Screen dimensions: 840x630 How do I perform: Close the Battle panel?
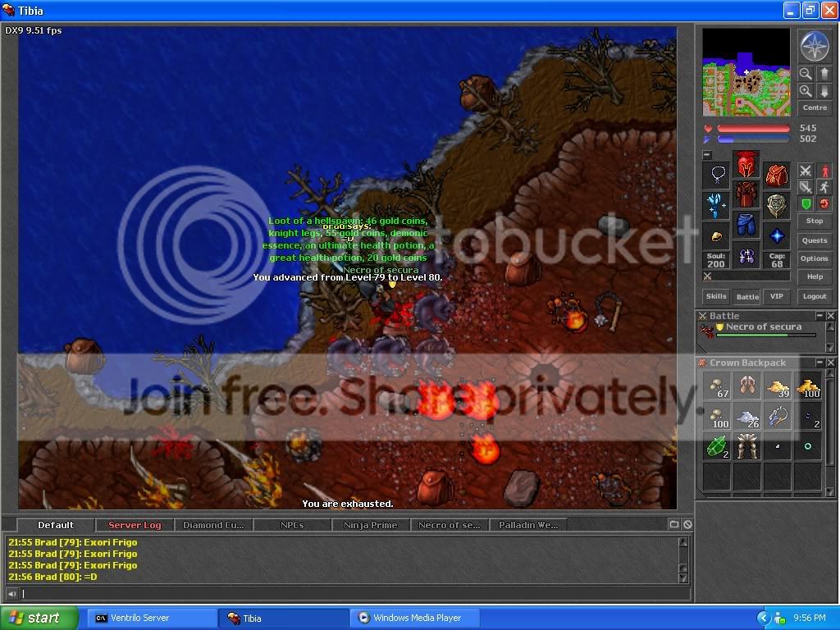[x=830, y=316]
